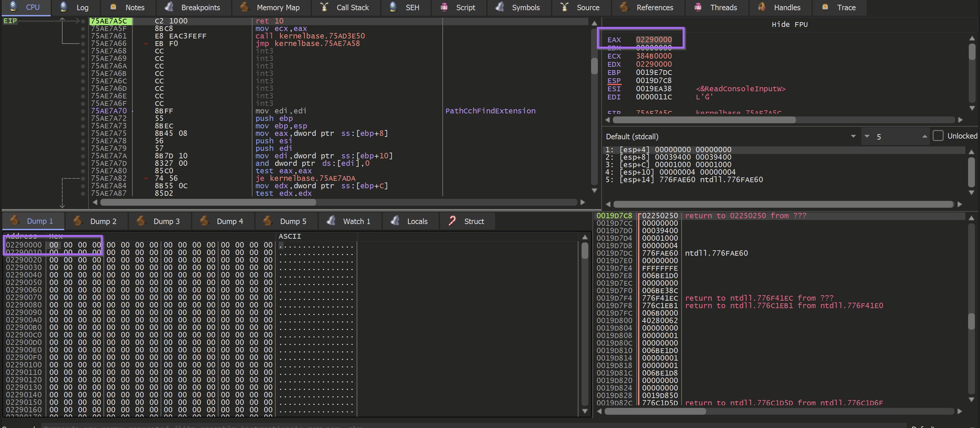Click the Memory Map rabbit icon

pos(244,7)
